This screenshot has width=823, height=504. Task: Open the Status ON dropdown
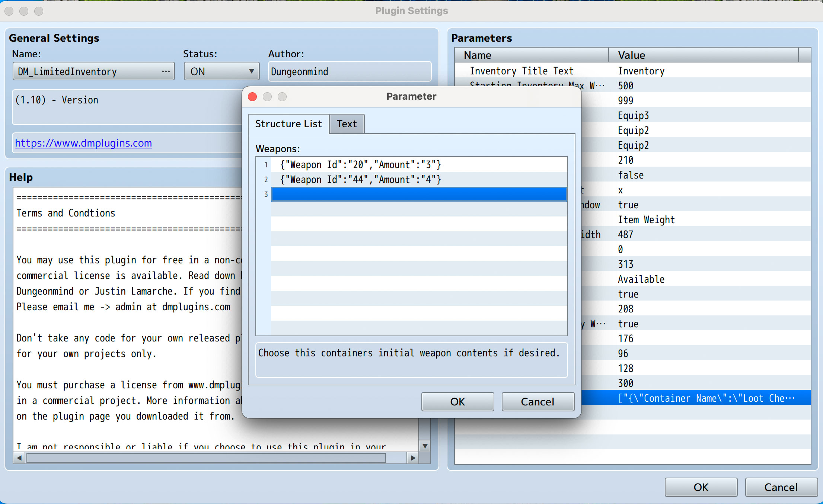tap(221, 71)
